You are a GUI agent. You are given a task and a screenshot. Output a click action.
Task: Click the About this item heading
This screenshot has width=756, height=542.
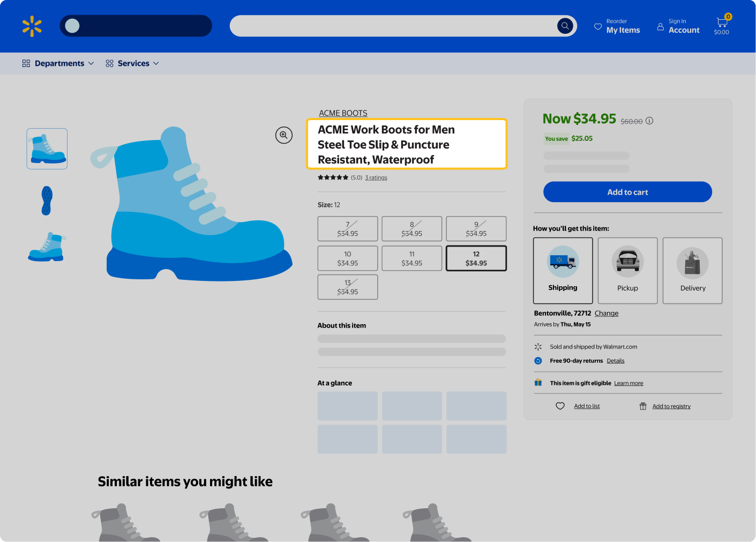342,325
